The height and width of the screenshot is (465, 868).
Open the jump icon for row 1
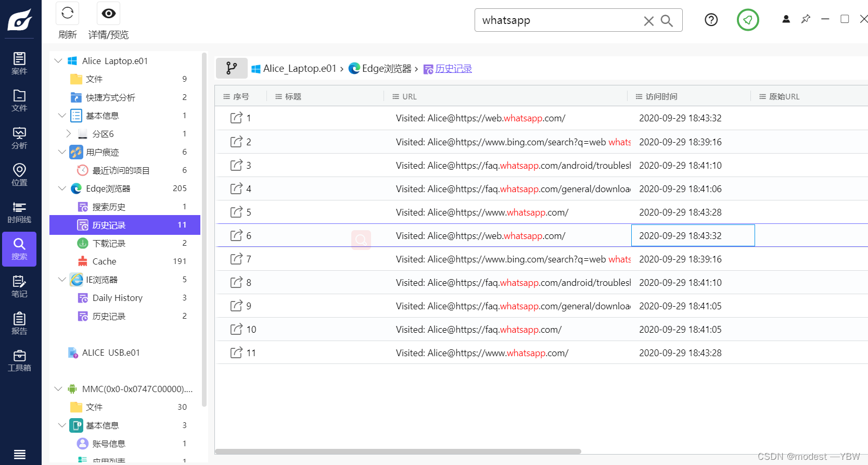point(236,118)
